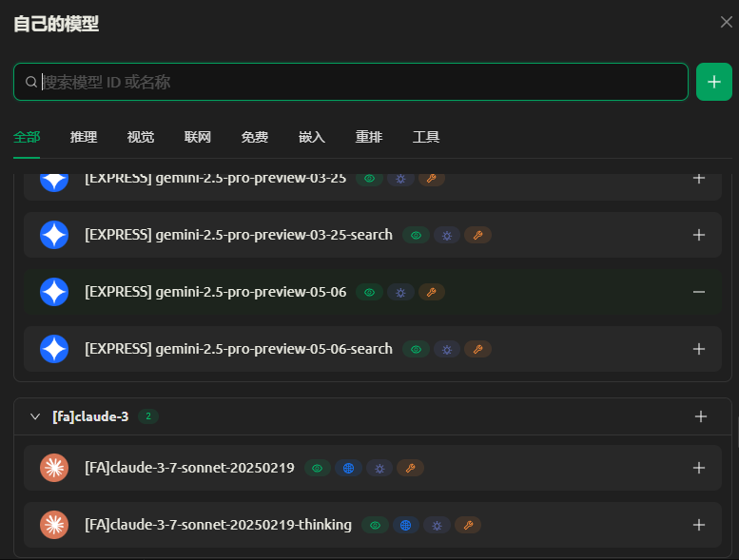Add gemini-2.5-pro-preview-05-06-search with plus icon
This screenshot has height=560, width=739.
point(699,349)
